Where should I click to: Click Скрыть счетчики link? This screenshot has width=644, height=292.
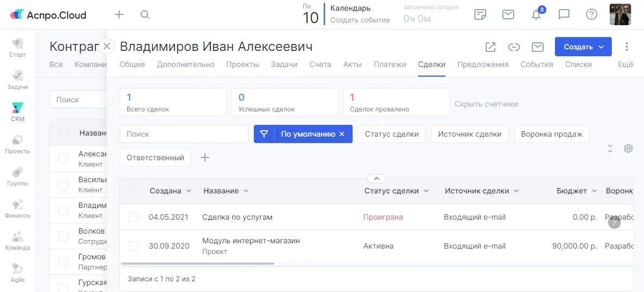click(486, 104)
